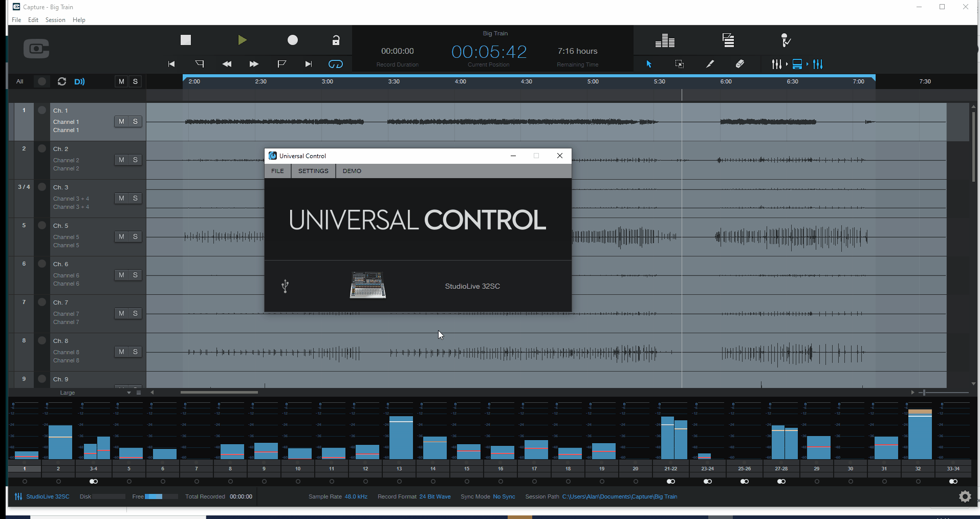The width and height of the screenshot is (980, 519).
Task: Mute channel Ch. 1
Action: (121, 121)
